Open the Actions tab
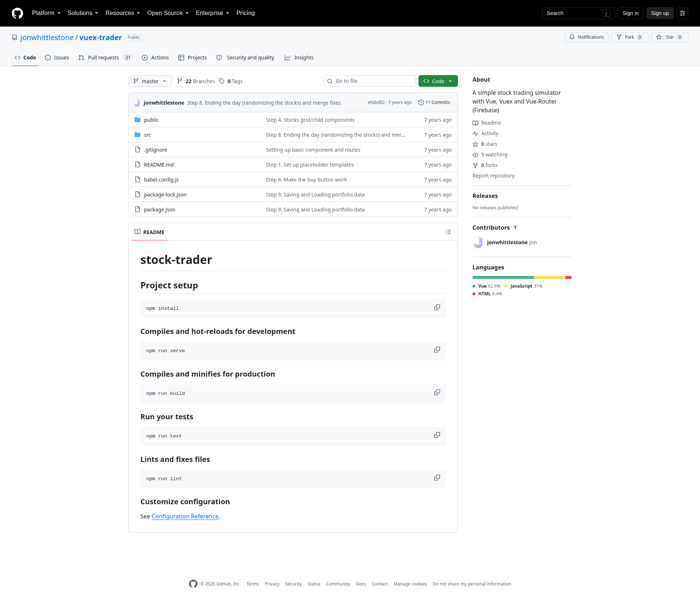This screenshot has height=603, width=700. [155, 58]
